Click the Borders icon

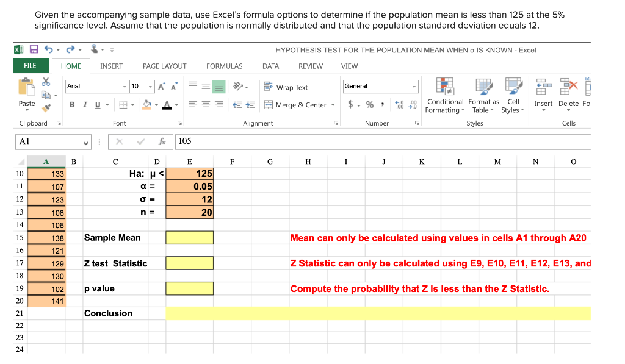click(x=123, y=105)
